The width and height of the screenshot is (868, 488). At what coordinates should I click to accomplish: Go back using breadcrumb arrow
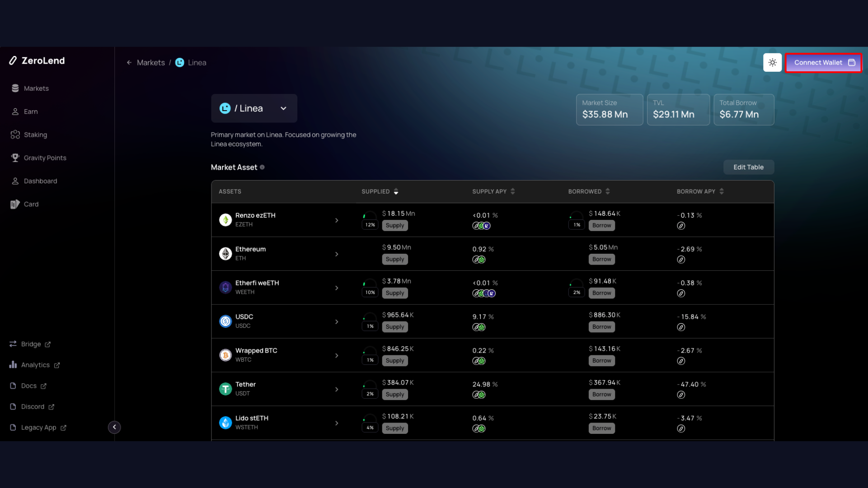[129, 63]
